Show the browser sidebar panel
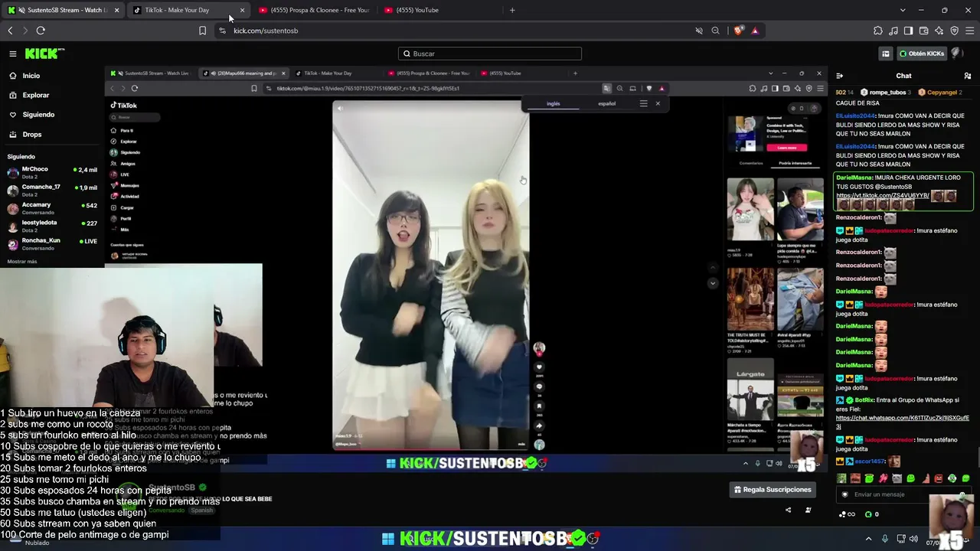Viewport: 980px width, 551px height. 909,31
